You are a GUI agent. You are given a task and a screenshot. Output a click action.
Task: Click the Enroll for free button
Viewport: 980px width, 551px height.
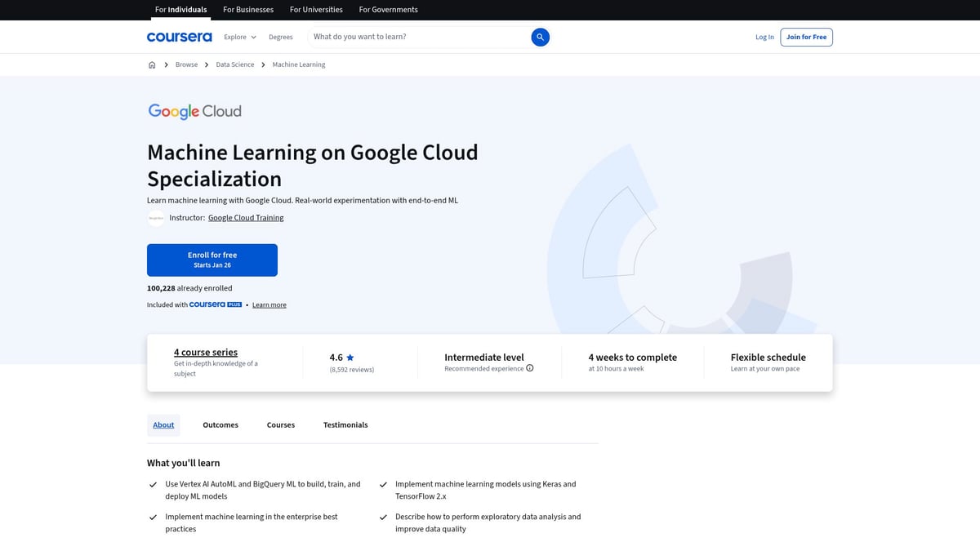(212, 260)
